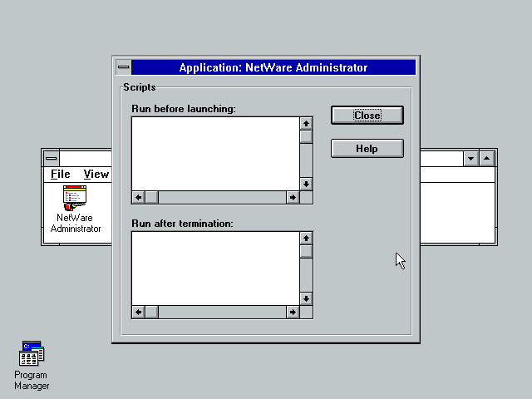Click up arrow of Run before launching scrollbar
The height and width of the screenshot is (399, 532).
(x=306, y=124)
